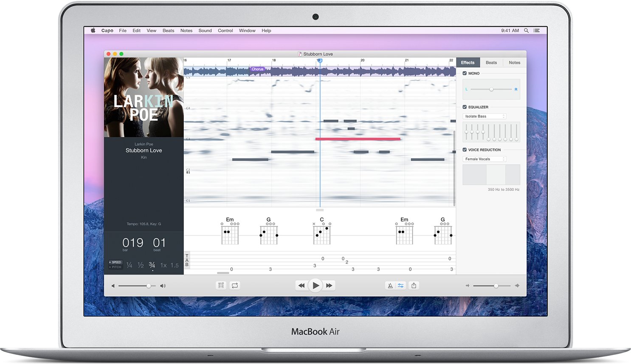Click the zoom-out waveform icon
631x364 pixels.
(x=468, y=286)
